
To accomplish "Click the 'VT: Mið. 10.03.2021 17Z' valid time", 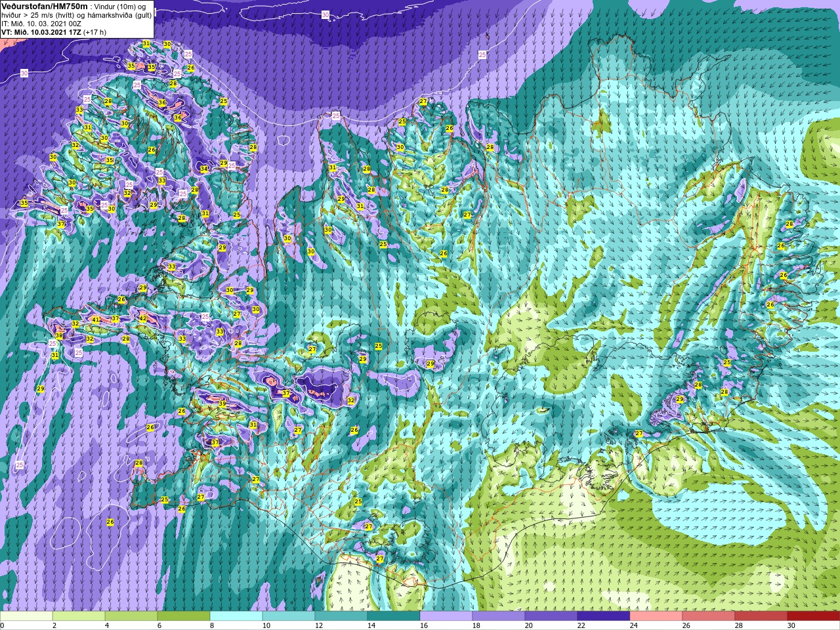I will [x=41, y=32].
